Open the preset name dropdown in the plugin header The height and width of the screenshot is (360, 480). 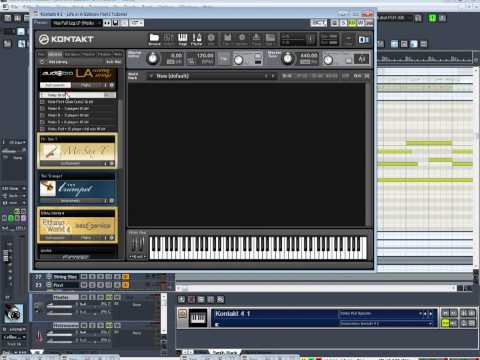(x=76, y=23)
